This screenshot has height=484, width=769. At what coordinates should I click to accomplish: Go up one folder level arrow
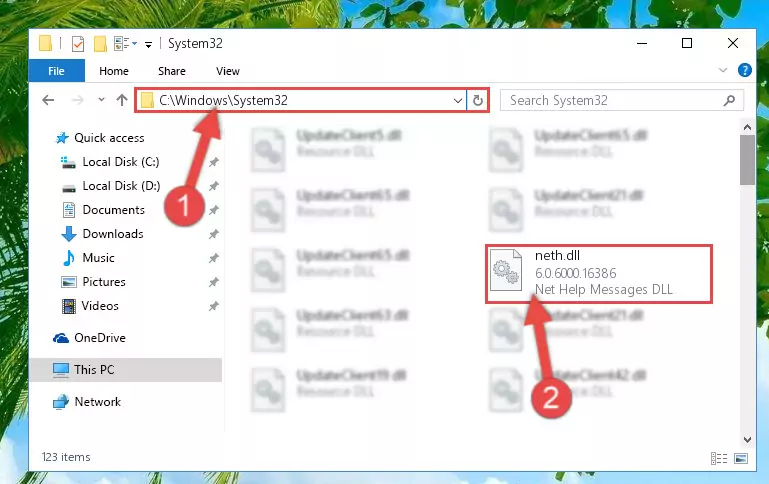(122, 100)
